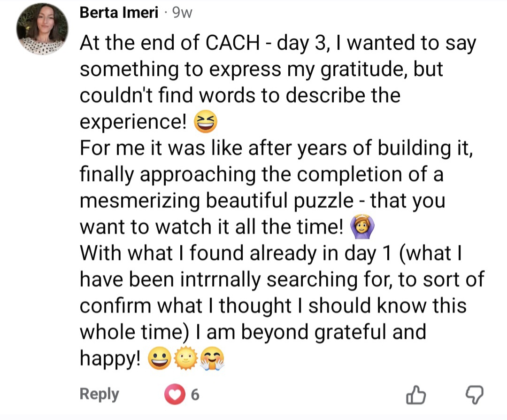Like the comment with thumbs up

415,395
